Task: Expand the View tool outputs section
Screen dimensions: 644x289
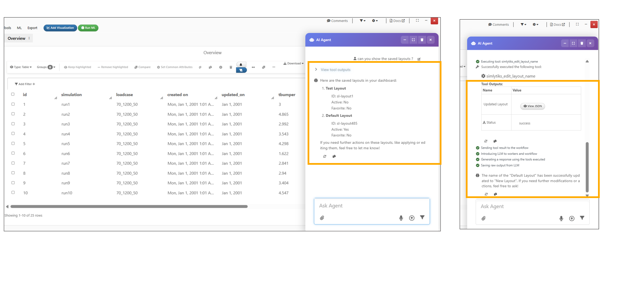Action: tap(335, 70)
